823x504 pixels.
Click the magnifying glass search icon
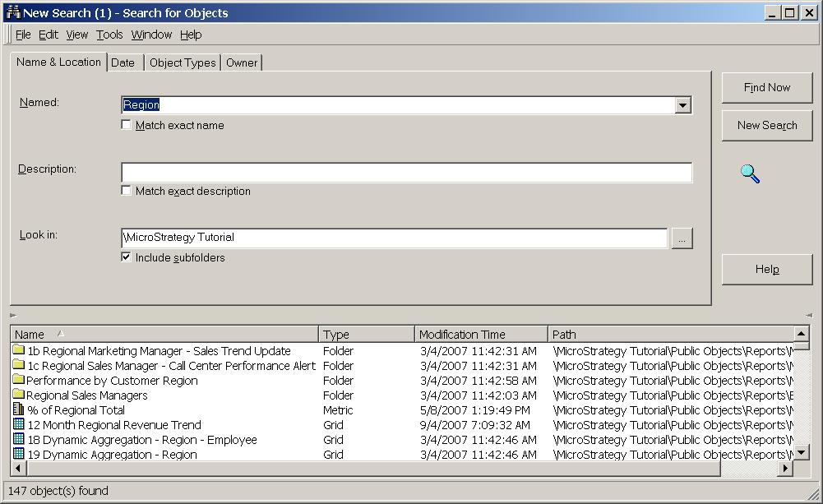pos(748,173)
